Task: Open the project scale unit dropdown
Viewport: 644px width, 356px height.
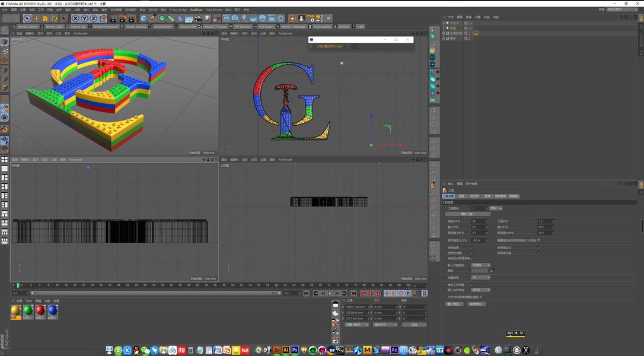Action: (496, 208)
